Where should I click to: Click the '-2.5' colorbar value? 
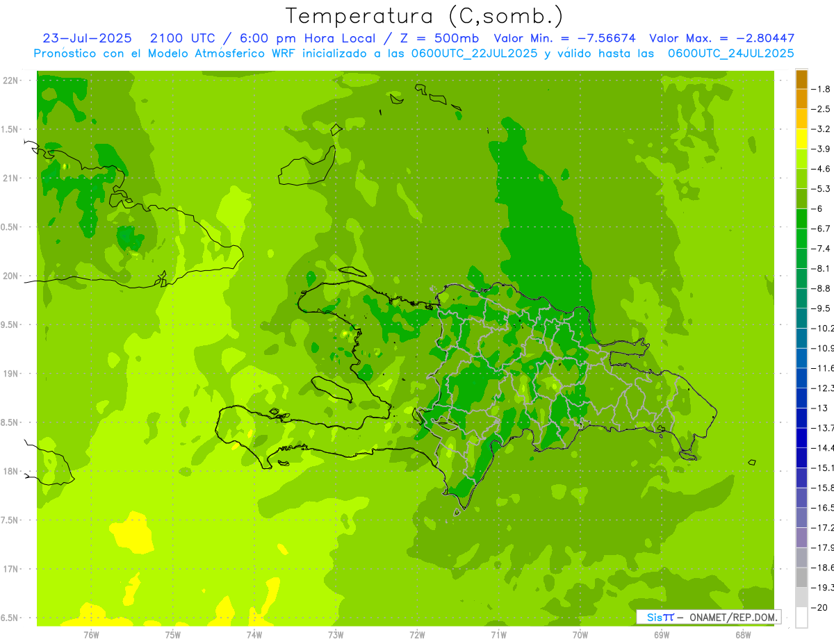(x=822, y=109)
